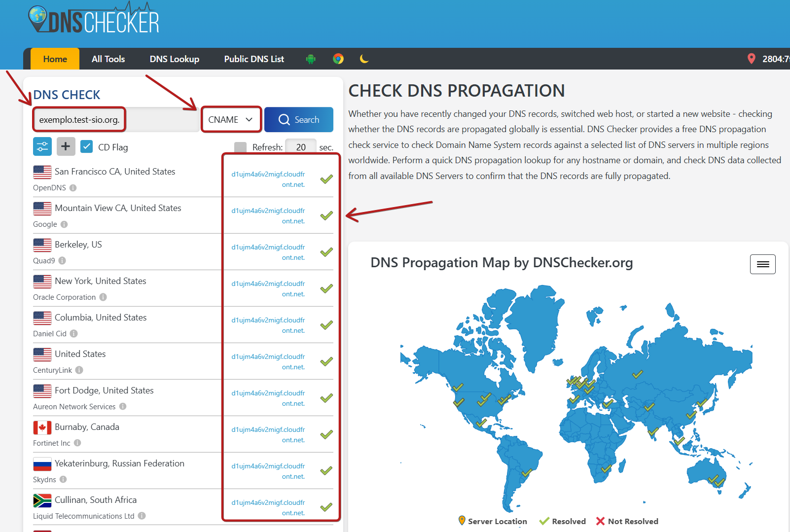
Task: Open CNAME result for Mountain View Google
Action: 268,216
